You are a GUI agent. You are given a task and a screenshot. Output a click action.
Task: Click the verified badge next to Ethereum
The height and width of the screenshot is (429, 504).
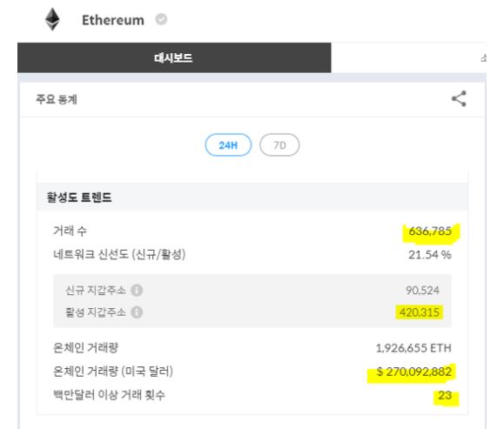[161, 19]
